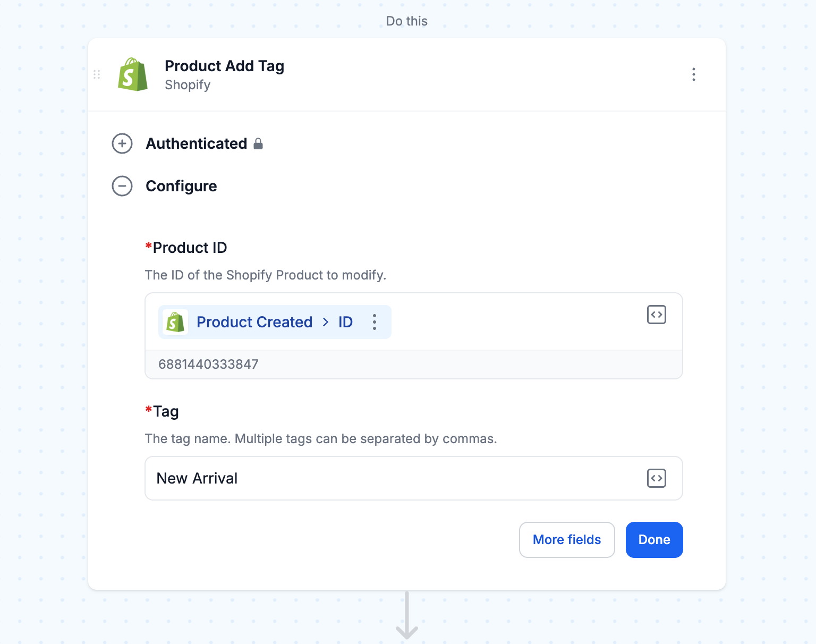Show More fields

[x=567, y=540]
